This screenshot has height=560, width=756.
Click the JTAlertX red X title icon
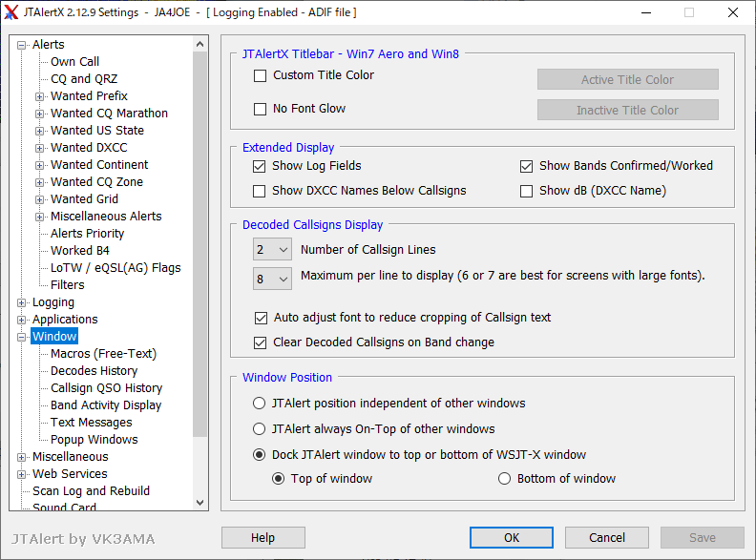pos(11,12)
